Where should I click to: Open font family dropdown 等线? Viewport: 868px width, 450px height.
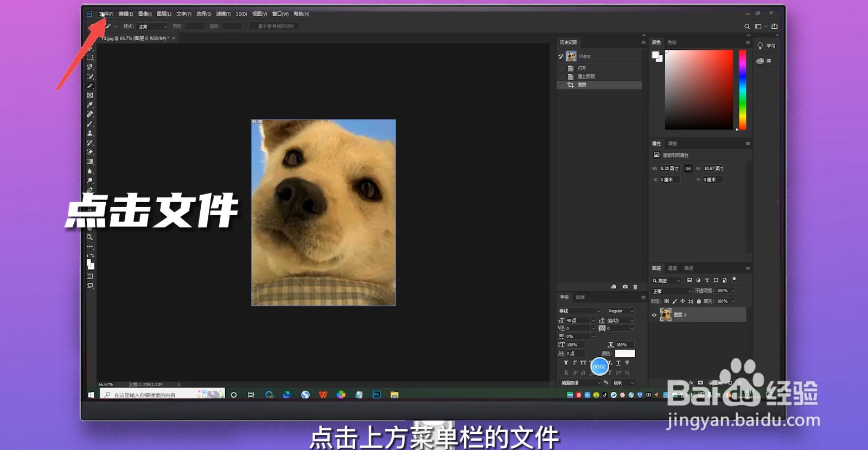(x=579, y=311)
